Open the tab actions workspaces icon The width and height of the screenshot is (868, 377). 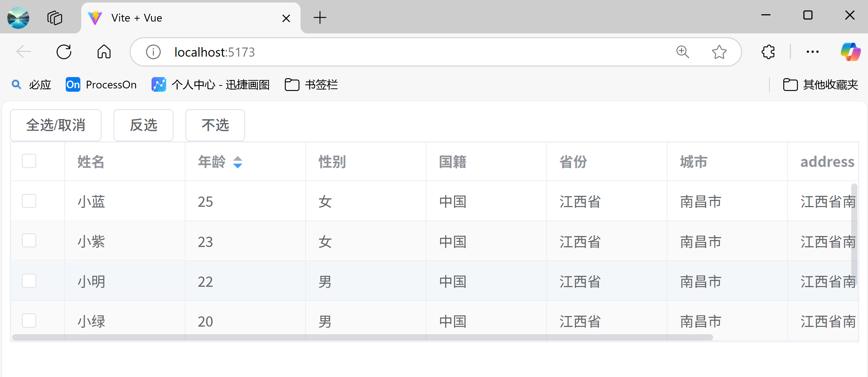55,18
